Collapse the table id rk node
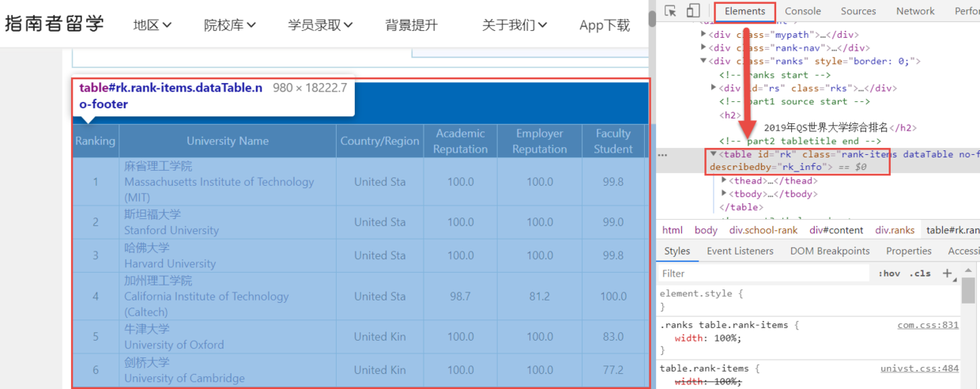 point(714,154)
